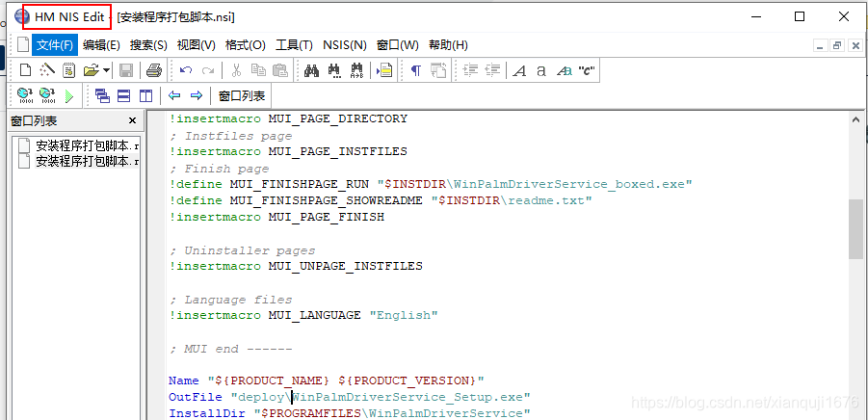Click the editor scroll up arrow
This screenshot has height=420, width=868.
(x=855, y=119)
